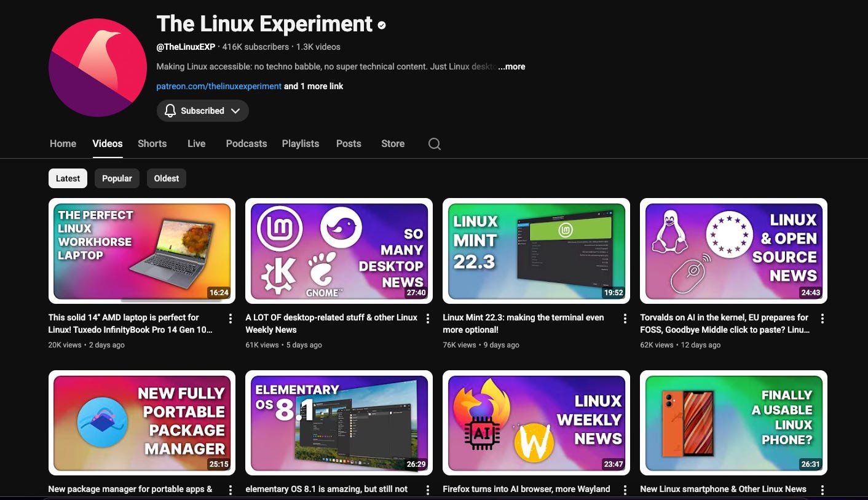Viewport: 868px width, 500px height.
Task: Select the Videos tab
Action: pos(108,143)
